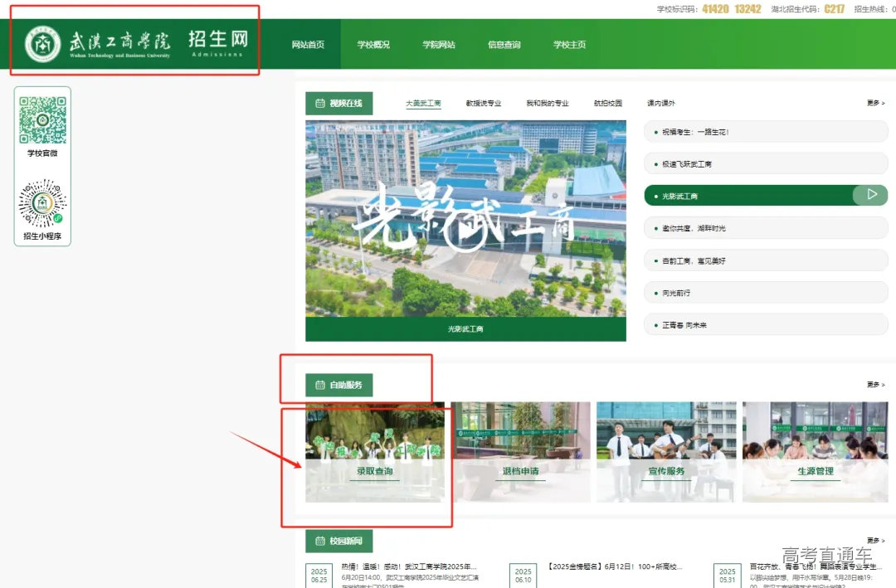Click the calendar icon beside 自助服务
This screenshot has height=588, width=896.
click(319, 385)
